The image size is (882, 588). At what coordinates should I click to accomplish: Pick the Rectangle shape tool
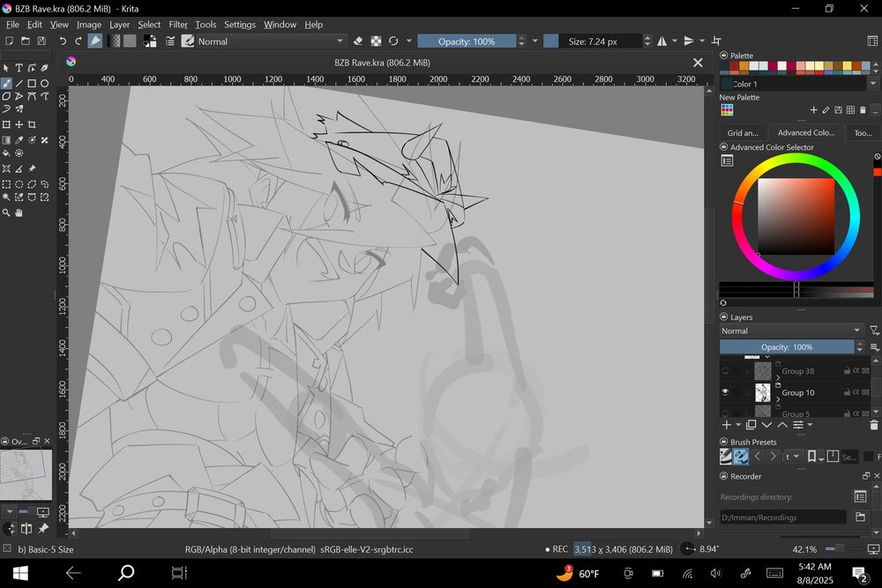pyautogui.click(x=32, y=83)
